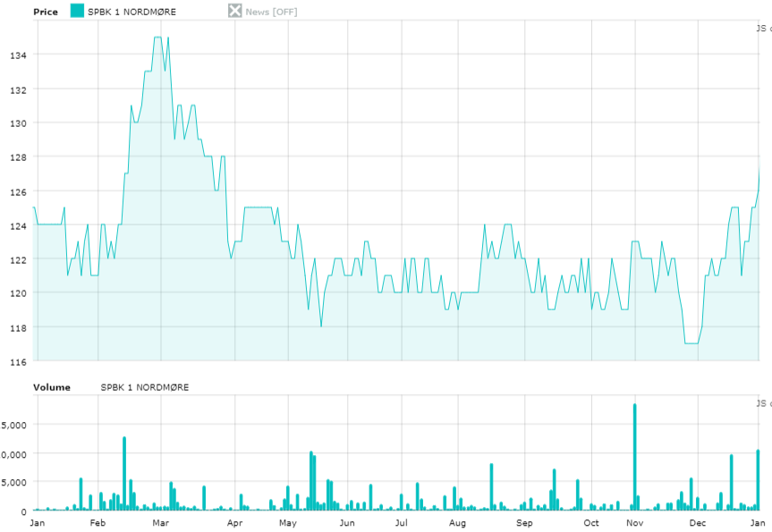Toggle the News [OFF] checkbox
The image size is (772, 532).
tap(235, 11)
